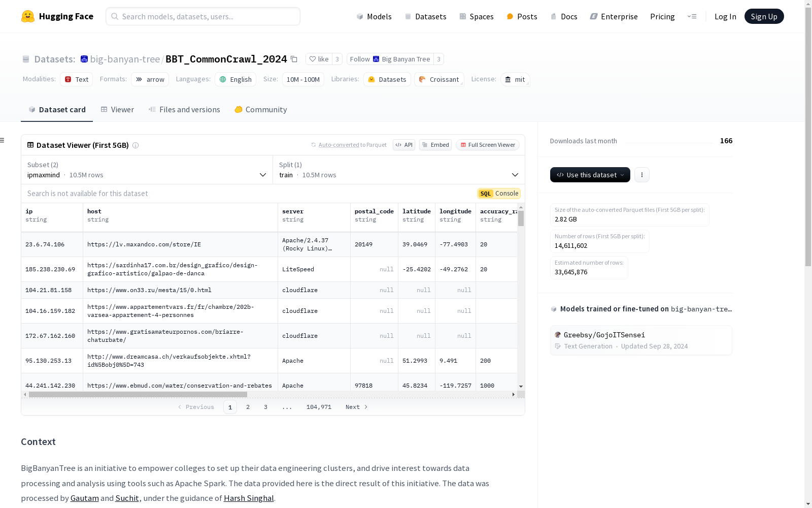
Task: Follow Big Banyan Tree
Action: [x=390, y=59]
